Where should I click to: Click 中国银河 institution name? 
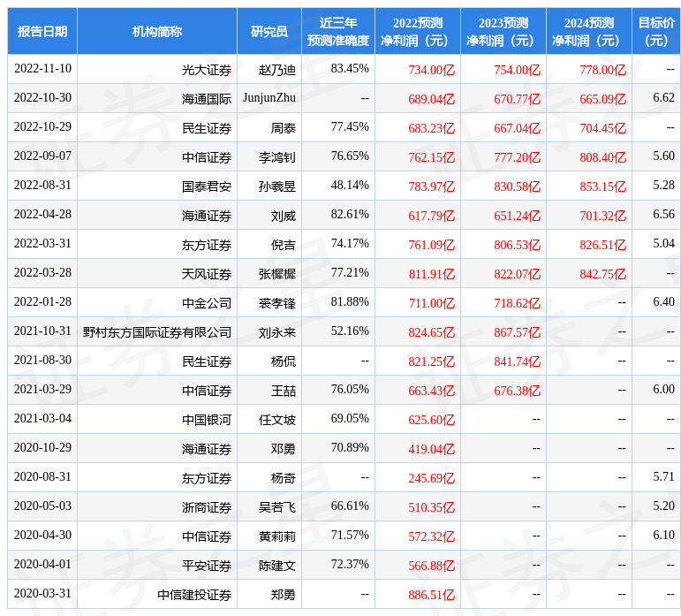[207, 420]
